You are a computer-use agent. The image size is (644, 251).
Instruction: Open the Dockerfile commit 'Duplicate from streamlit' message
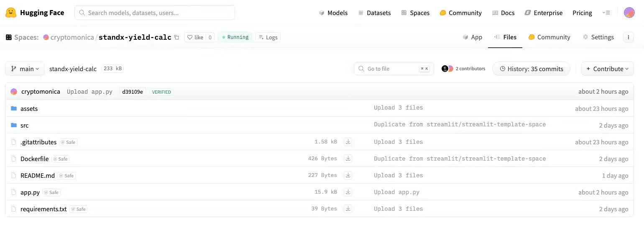(460, 159)
